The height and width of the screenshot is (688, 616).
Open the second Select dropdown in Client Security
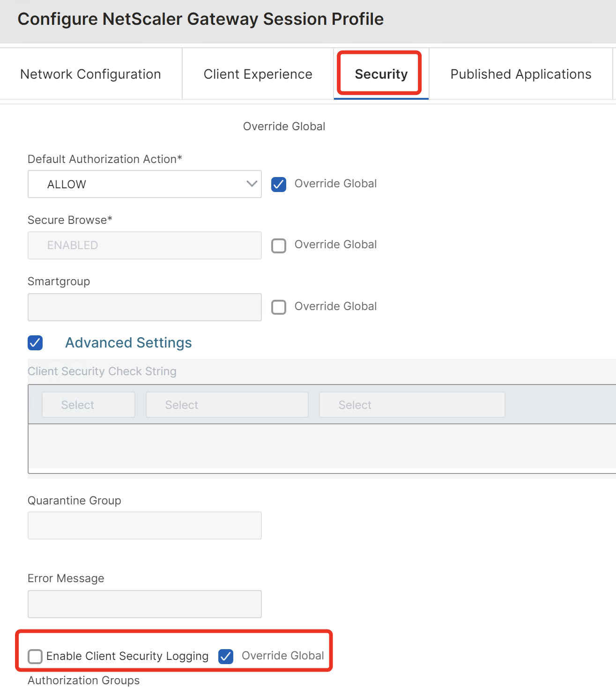click(x=227, y=405)
